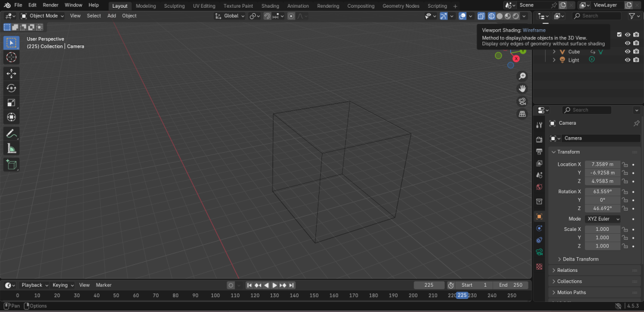Open the Global transform orientation dropdown

230,16
